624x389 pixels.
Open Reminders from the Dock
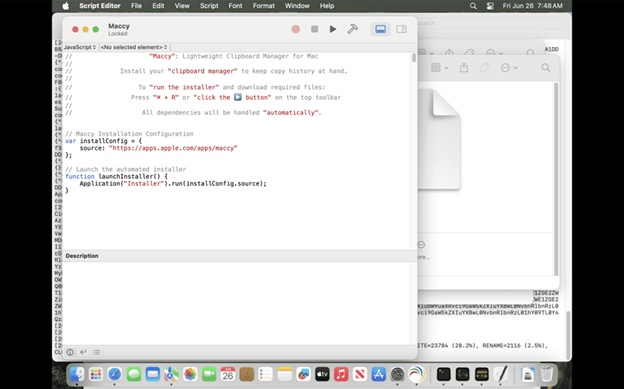(x=265, y=374)
